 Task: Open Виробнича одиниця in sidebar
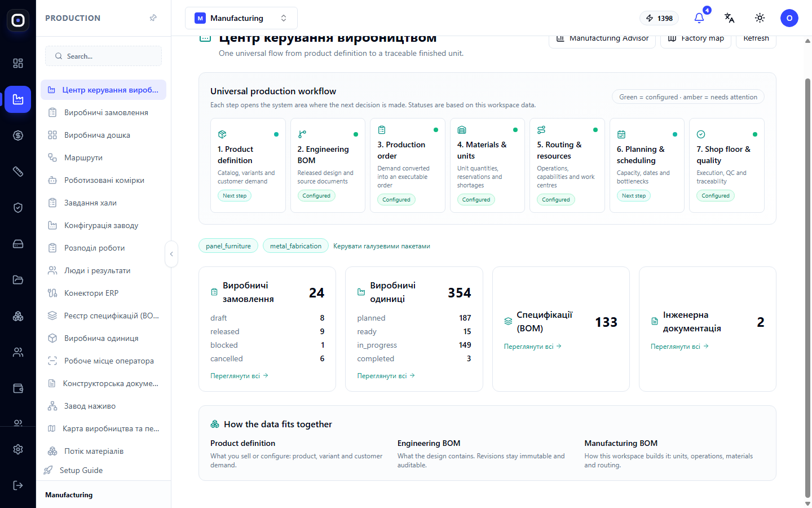click(x=103, y=338)
